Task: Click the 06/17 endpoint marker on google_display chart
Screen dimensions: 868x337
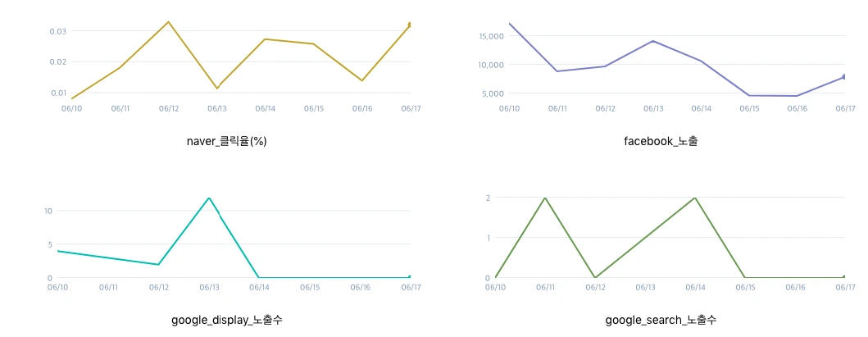Action: tap(410, 276)
